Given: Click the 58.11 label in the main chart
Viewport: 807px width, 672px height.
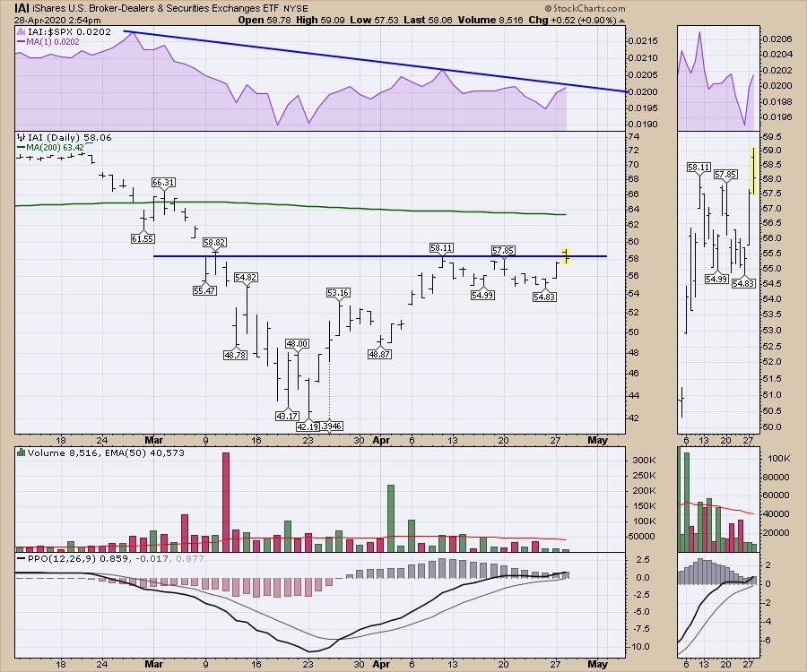Looking at the screenshot, I should tap(441, 248).
